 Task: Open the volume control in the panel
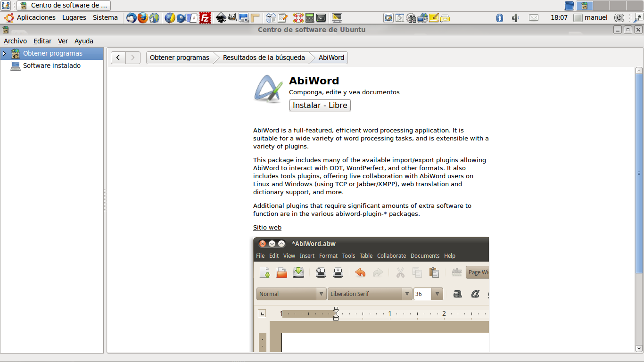tap(515, 18)
